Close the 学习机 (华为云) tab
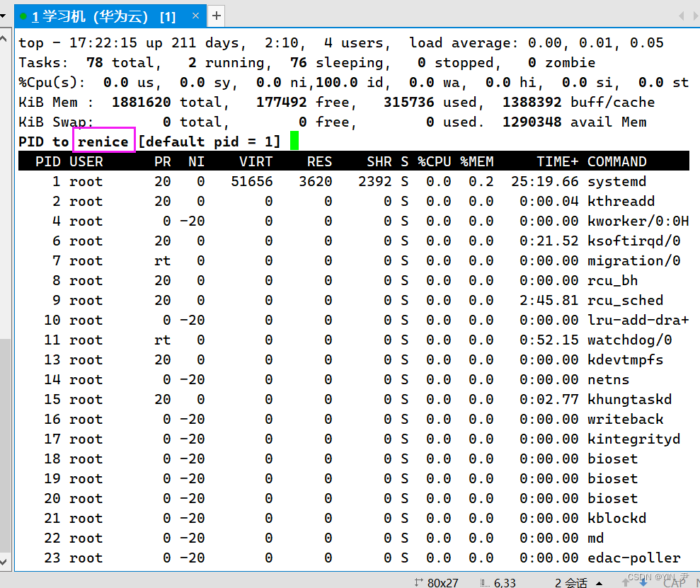This screenshot has height=588, width=700. pos(195,16)
